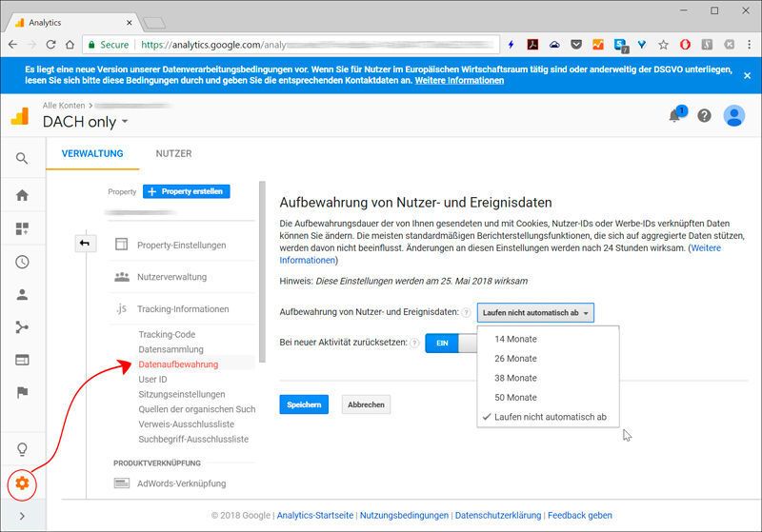This screenshot has height=532, width=762.
Task: Click 'Feedback geben' footer link
Action: pyautogui.click(x=580, y=516)
